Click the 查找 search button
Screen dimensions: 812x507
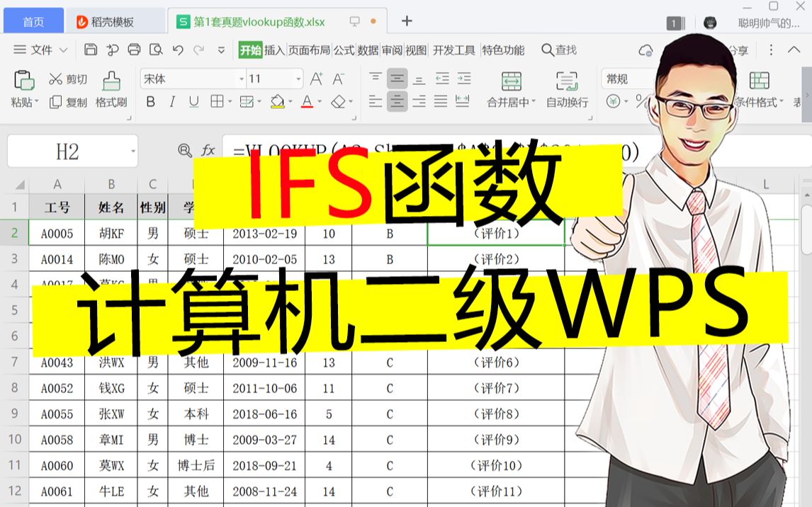(559, 50)
